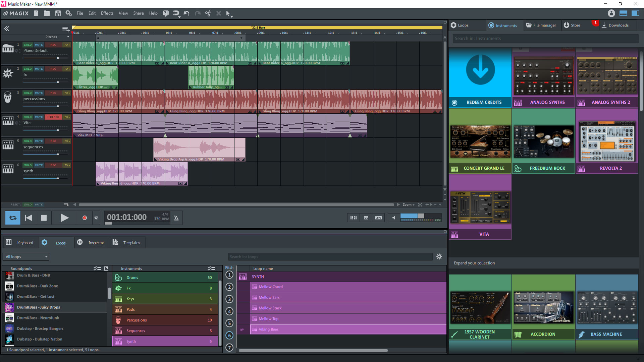Click the View menu in menu bar

(123, 13)
